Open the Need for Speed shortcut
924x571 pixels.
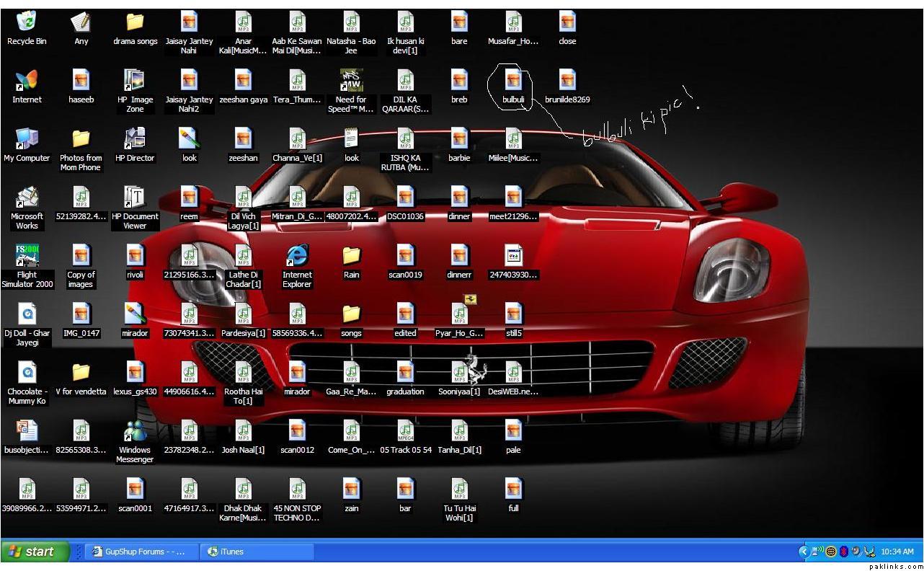[x=351, y=81]
